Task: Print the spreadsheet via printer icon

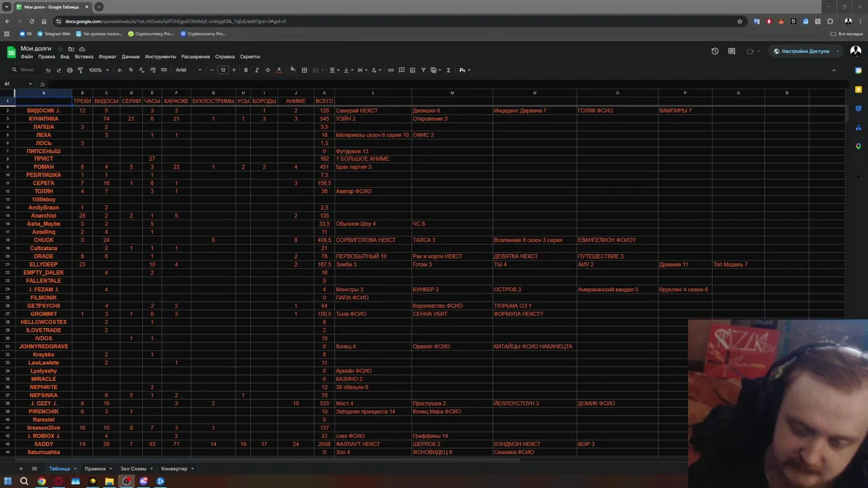Action: 70,70
